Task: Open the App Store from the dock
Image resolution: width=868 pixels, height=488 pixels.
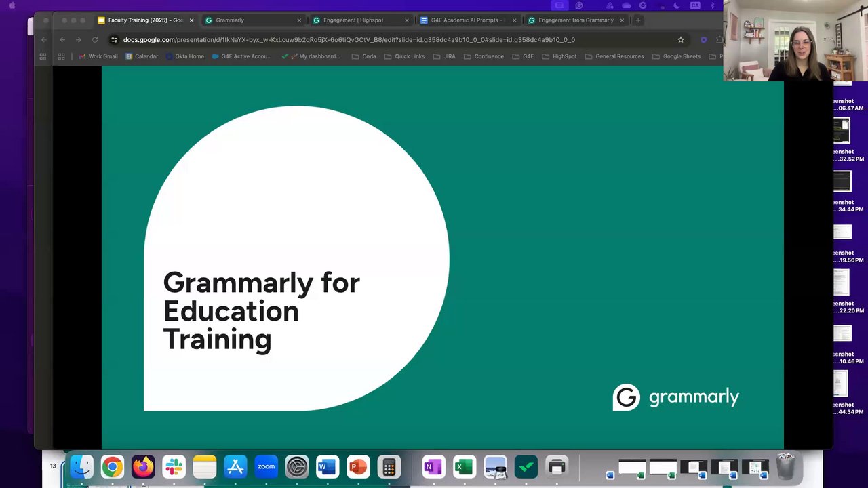Action: [x=235, y=467]
